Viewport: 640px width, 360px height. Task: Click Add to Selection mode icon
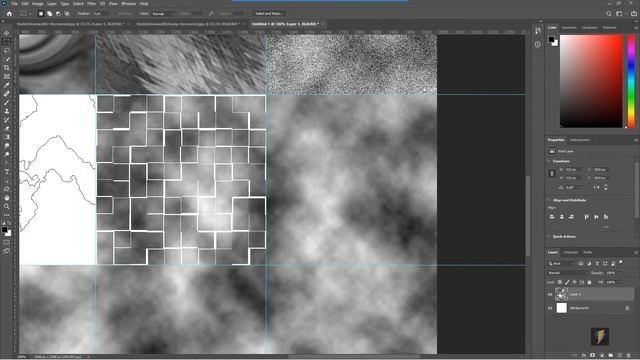(49, 13)
